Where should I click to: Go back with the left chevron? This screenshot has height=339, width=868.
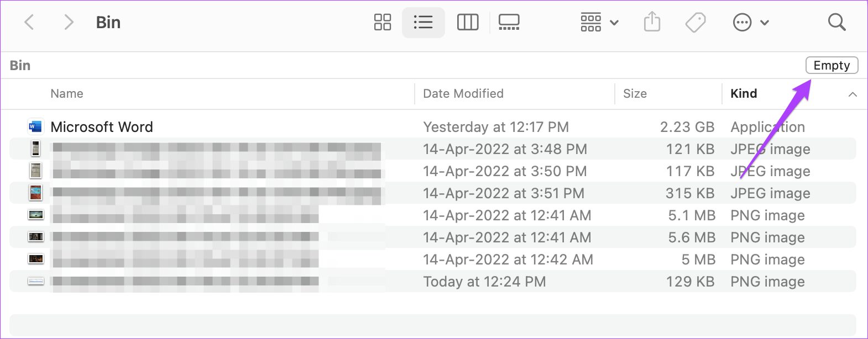tap(29, 23)
